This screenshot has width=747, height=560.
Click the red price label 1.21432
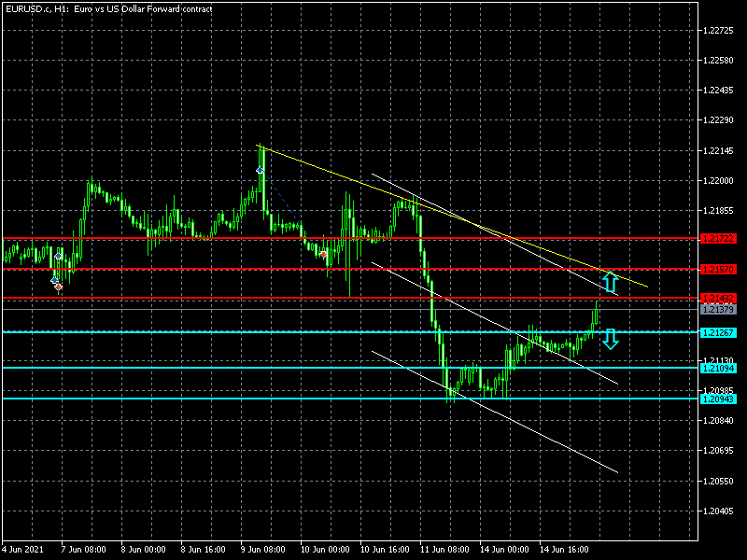(x=718, y=299)
